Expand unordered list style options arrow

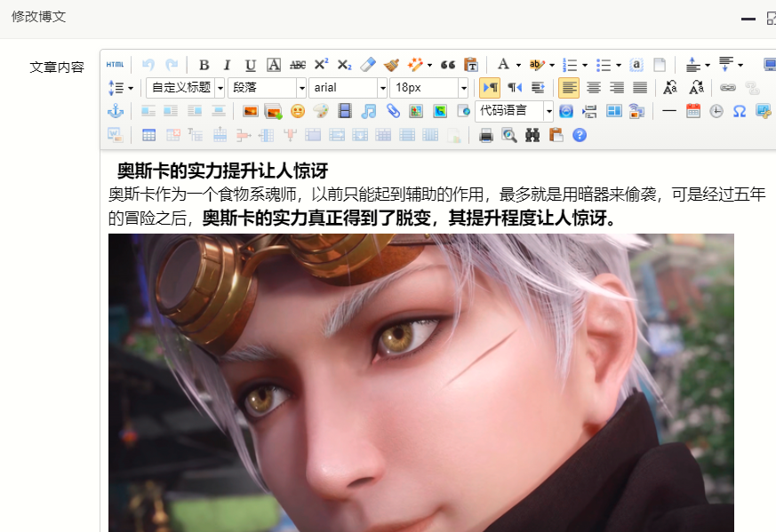[618, 65]
